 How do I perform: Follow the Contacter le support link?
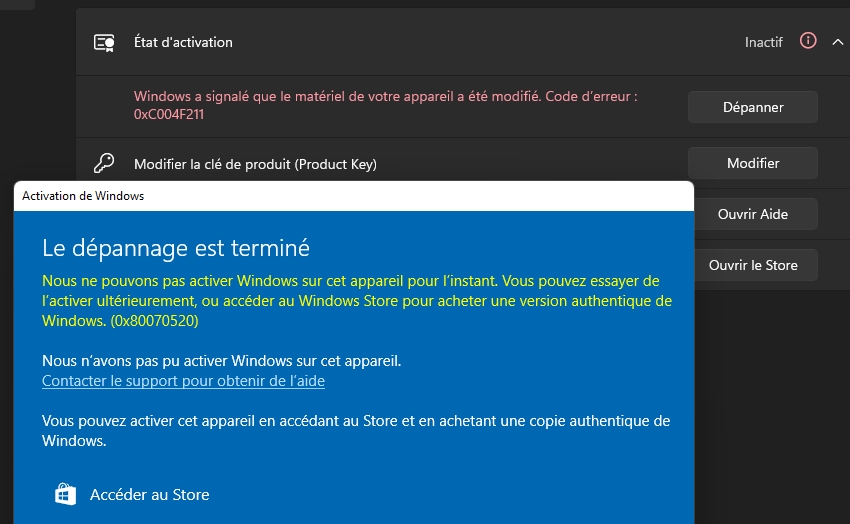[183, 381]
